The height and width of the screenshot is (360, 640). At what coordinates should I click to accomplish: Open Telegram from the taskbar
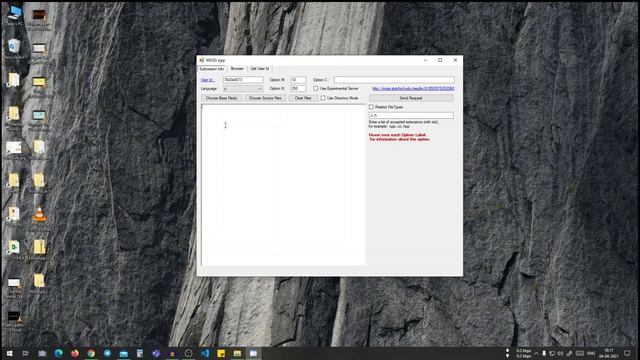pos(107,353)
